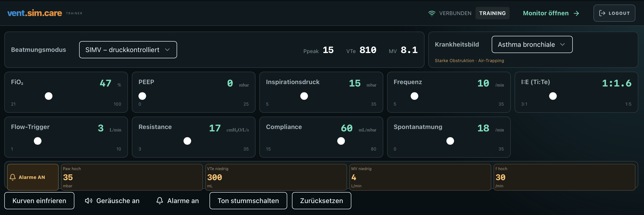The image size is (644, 215).
Task: Click the VERBUNDEN status text
Action: click(455, 13)
